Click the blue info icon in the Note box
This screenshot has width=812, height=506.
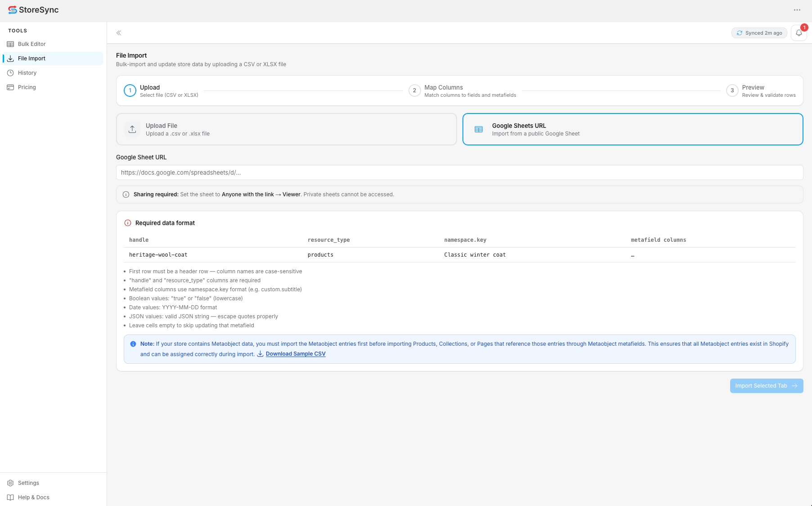pos(133,344)
